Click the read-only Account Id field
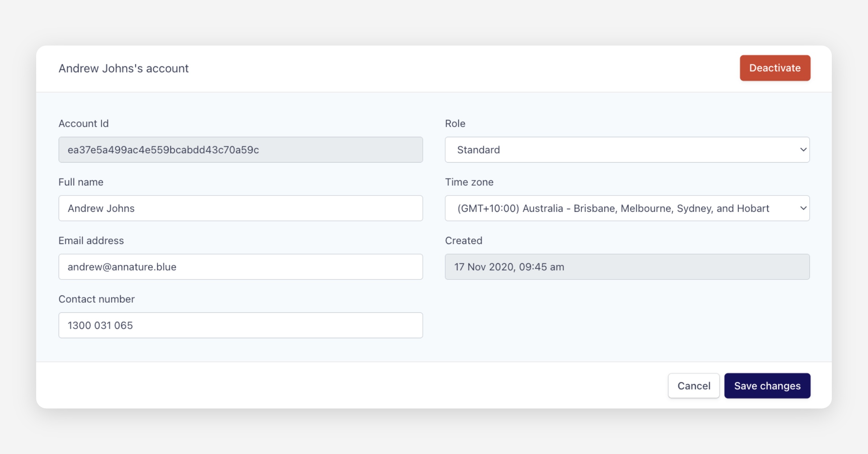 [241, 150]
